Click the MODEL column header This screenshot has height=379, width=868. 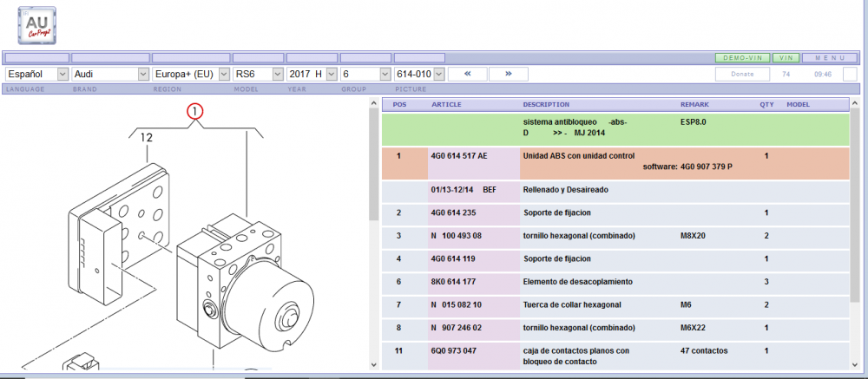click(799, 105)
